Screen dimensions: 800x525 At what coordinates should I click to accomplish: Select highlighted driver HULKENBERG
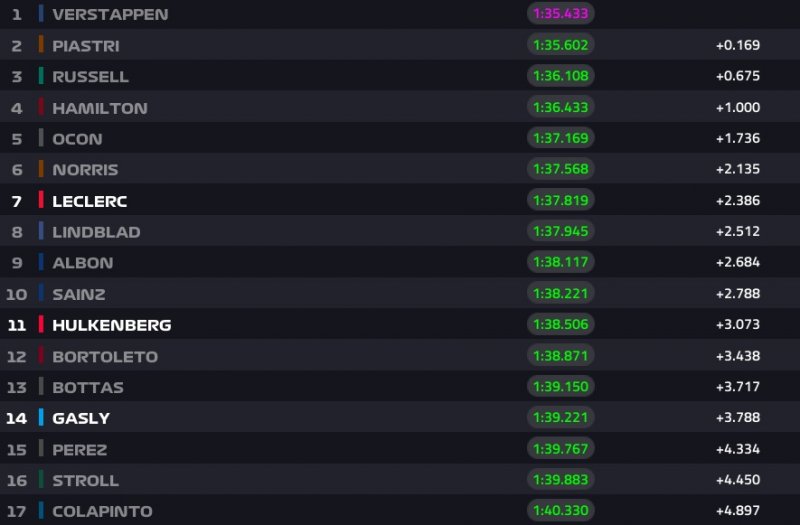(111, 325)
